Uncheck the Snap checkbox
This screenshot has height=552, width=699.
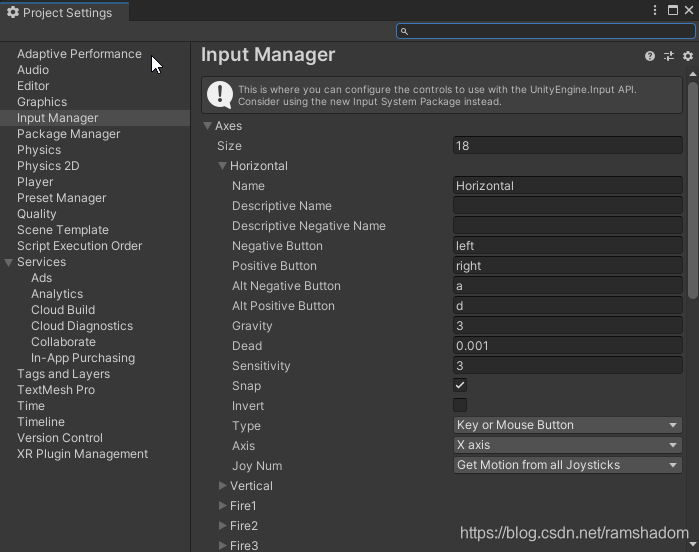[460, 385]
